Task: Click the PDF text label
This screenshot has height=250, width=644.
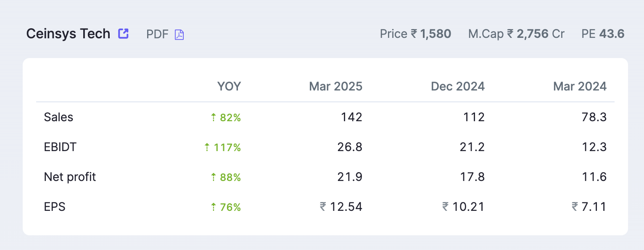Action: pyautogui.click(x=157, y=34)
